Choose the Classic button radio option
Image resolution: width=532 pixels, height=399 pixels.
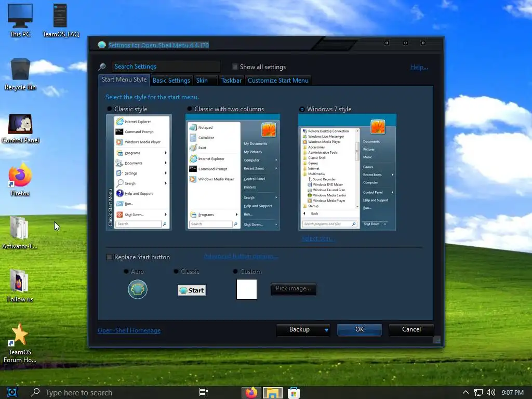(176, 271)
